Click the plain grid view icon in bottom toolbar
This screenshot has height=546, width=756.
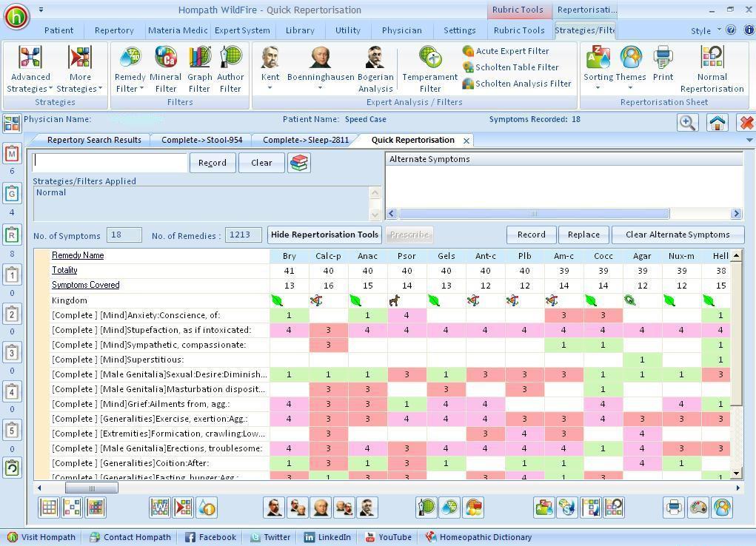(x=49, y=508)
